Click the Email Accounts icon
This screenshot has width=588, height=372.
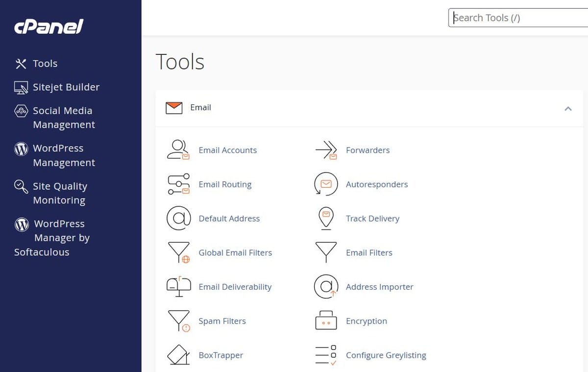(178, 150)
